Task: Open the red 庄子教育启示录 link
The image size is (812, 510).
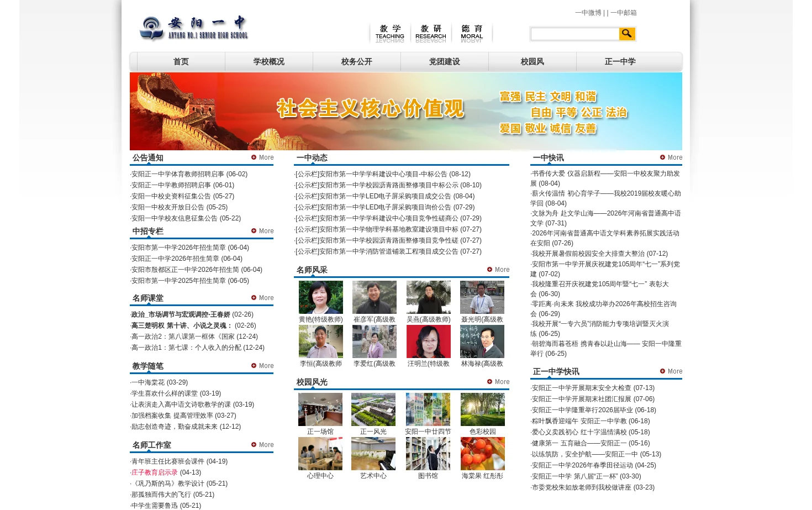Action: 155,472
